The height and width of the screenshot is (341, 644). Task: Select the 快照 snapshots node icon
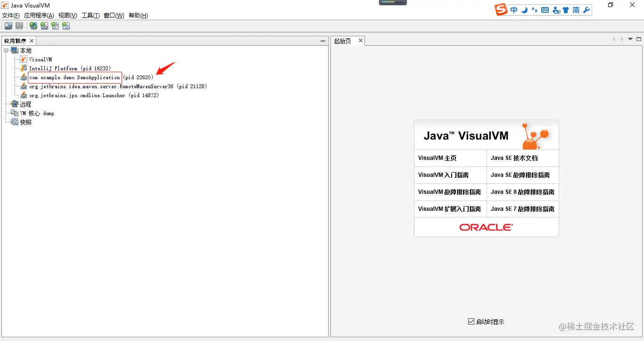[15, 122]
